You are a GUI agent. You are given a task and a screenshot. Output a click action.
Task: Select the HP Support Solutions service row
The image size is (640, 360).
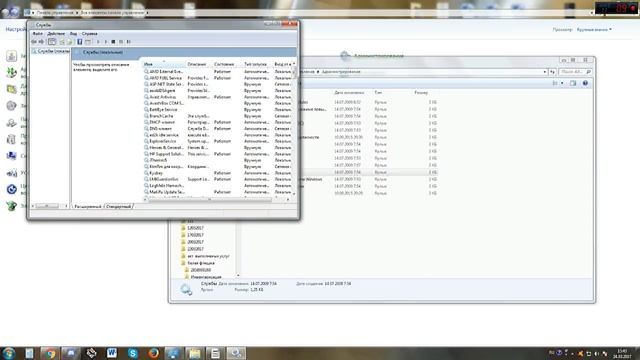click(218, 154)
